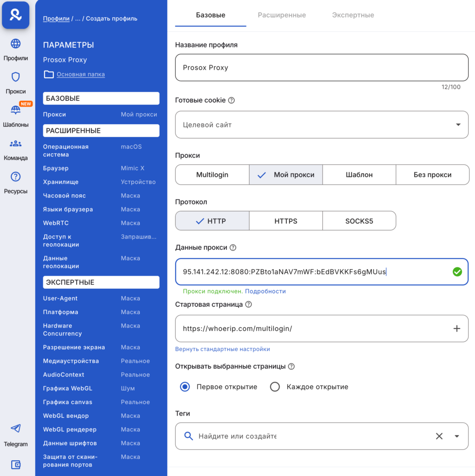The height and width of the screenshot is (476, 475).
Task: Select the Каждое открытие radio button
Action: click(275, 387)
